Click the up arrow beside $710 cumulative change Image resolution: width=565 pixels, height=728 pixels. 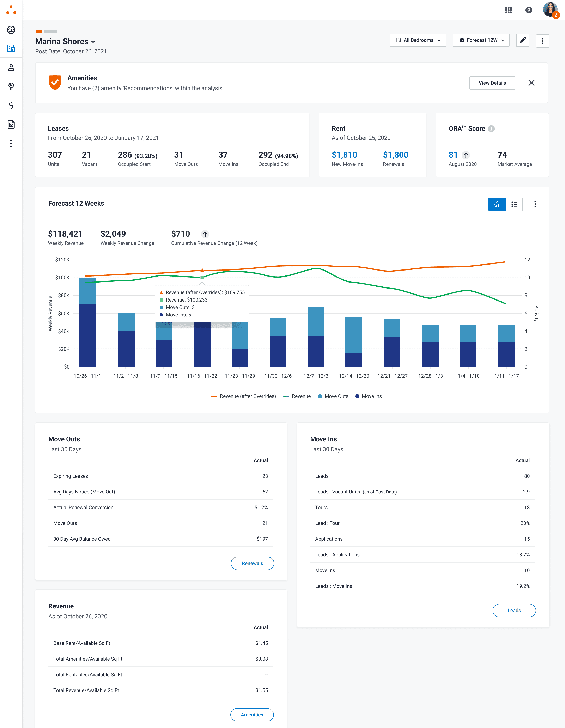205,234
